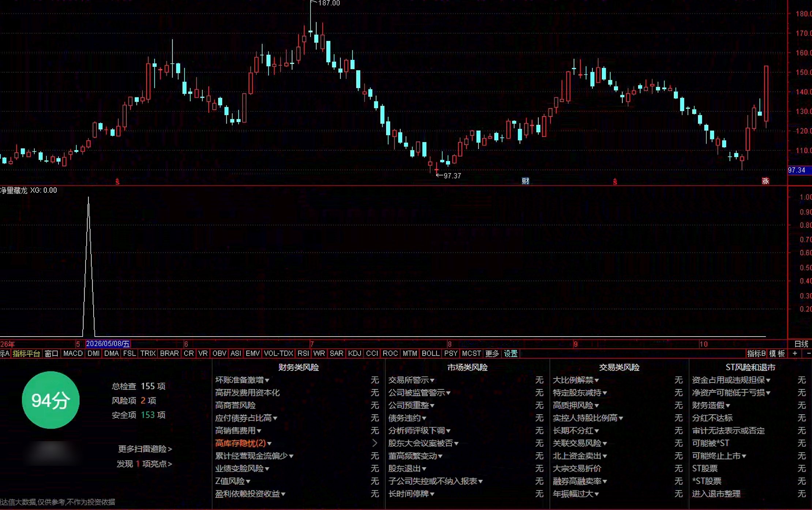Click 指标B button
This screenshot has width=812, height=510.
point(756,353)
